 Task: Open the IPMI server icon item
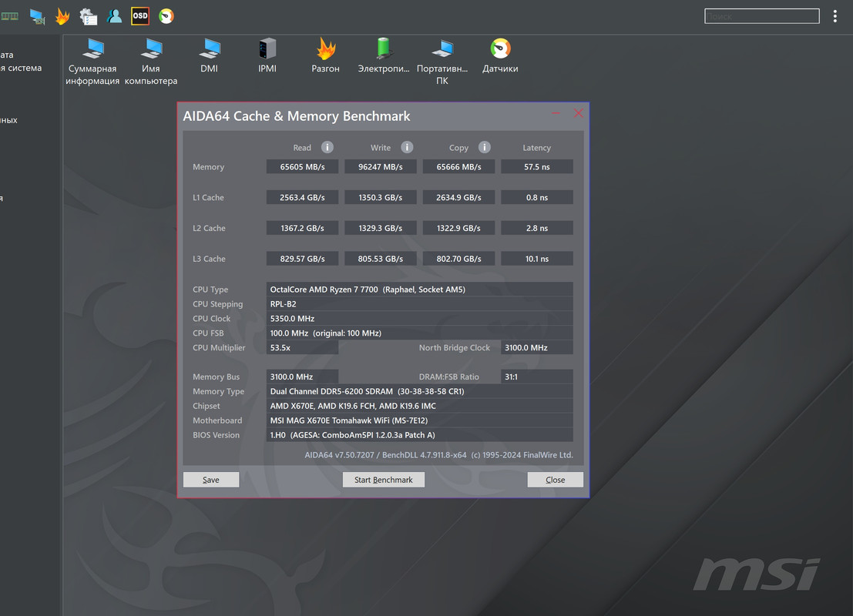coord(267,55)
